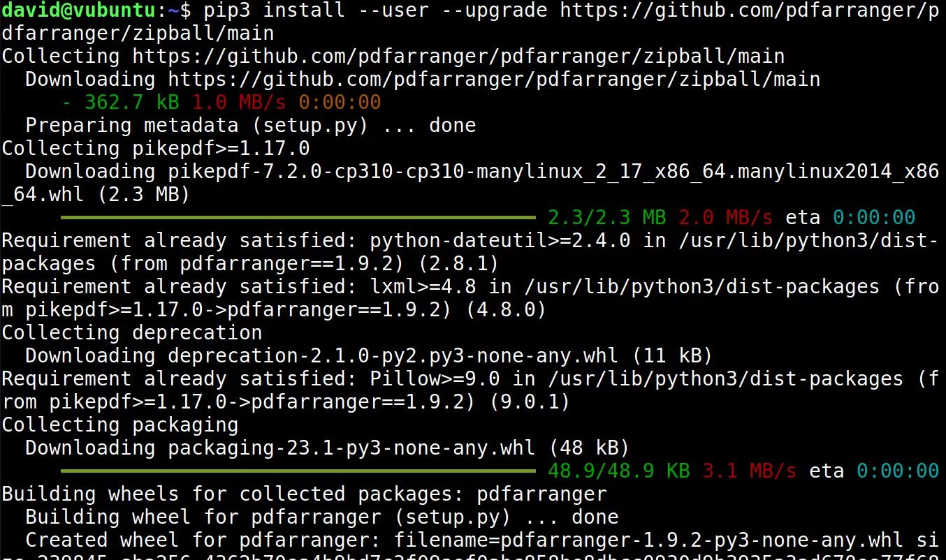The image size is (946, 560).
Task: Click the Collecting pikepdf>=1.17.0 line
Action: [x=156, y=149]
